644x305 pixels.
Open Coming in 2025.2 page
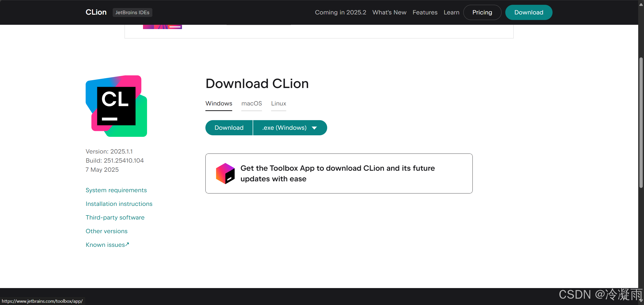(340, 12)
